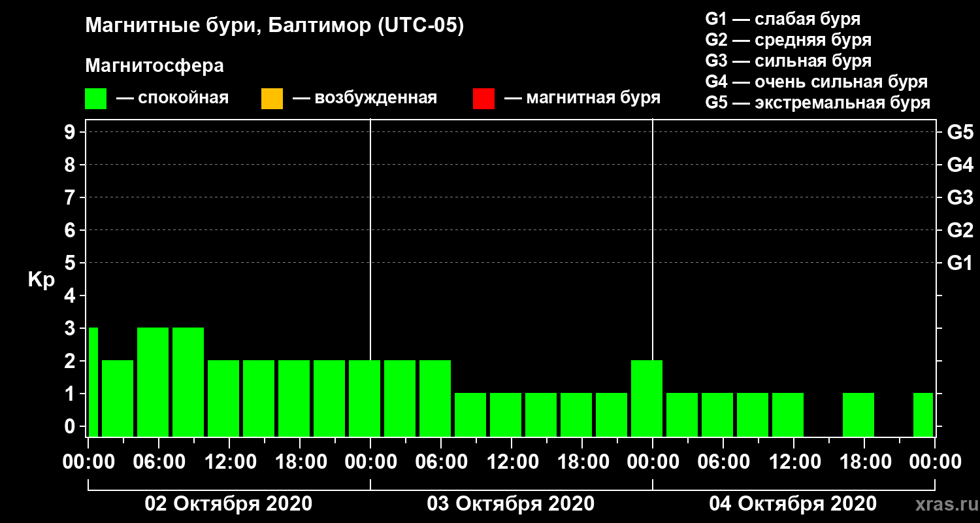Screen dimensions: 980x523
Task: Click the date label "02 Октября 2020"
Action: [229, 504]
